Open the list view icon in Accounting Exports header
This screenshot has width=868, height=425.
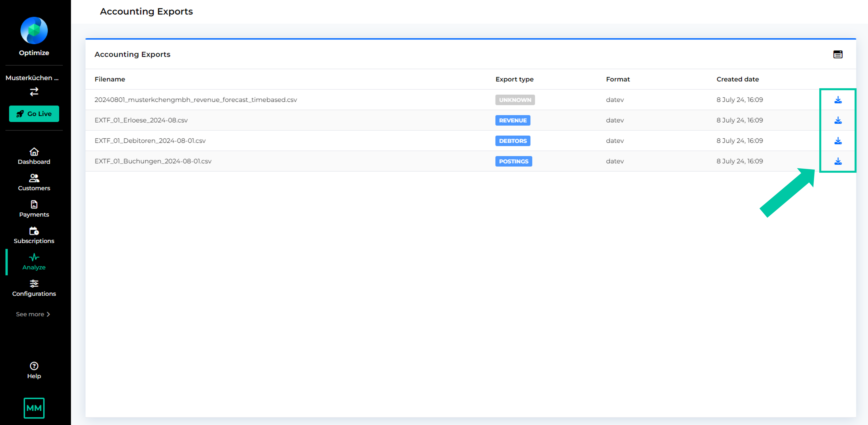[x=838, y=54]
